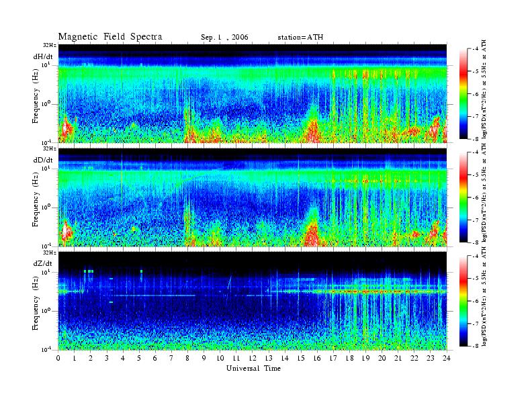Image resolution: width=532 pixels, height=411 pixels.
Task: Click hour "13" on the Universal Time axis
Action: 269,358
